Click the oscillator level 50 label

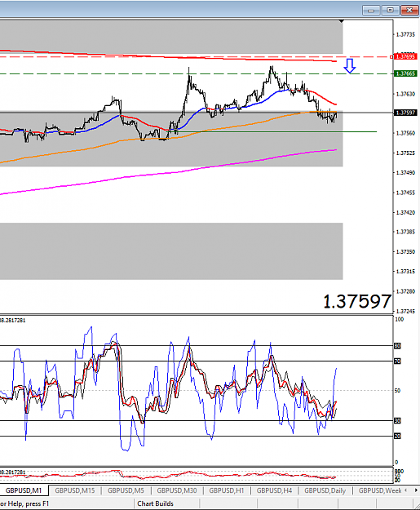pos(397,390)
